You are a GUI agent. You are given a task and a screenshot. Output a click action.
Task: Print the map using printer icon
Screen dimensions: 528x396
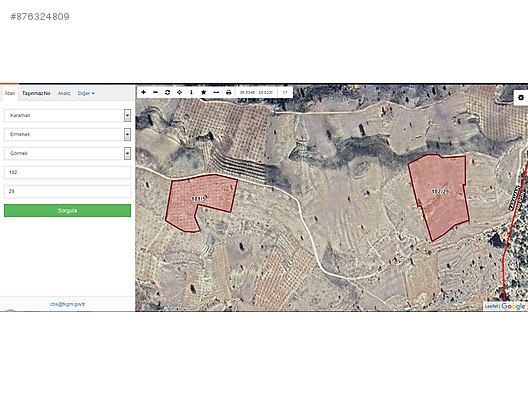coord(229,92)
